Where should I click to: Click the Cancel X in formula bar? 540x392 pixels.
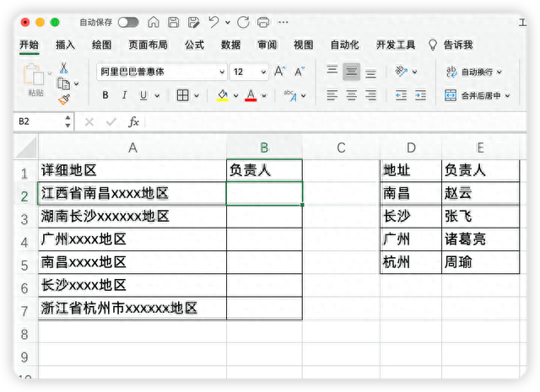pos(89,121)
